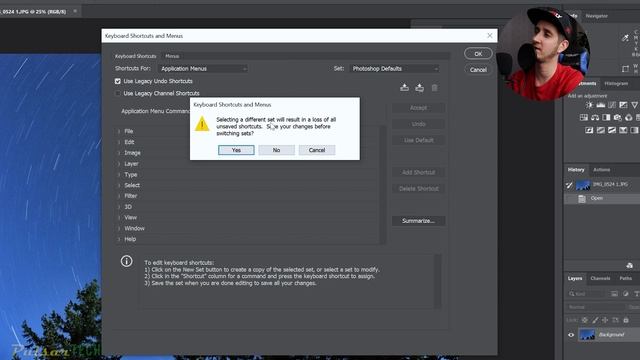Add an Exposure adjustment

coord(623,105)
